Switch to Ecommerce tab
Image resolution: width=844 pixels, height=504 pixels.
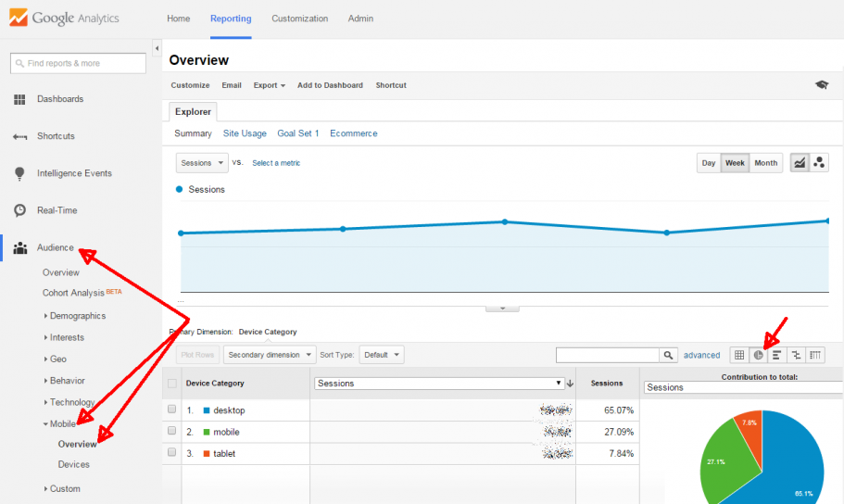354,133
